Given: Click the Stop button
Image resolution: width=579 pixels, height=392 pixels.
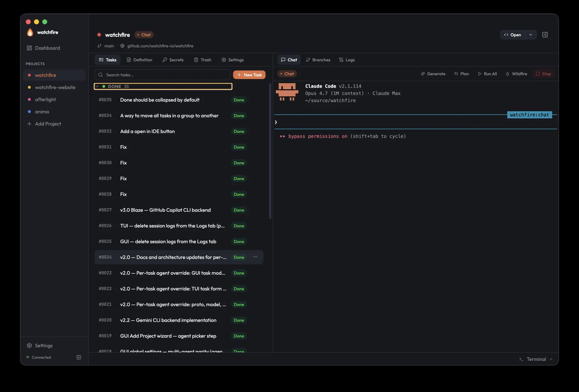Looking at the screenshot, I should (x=543, y=74).
